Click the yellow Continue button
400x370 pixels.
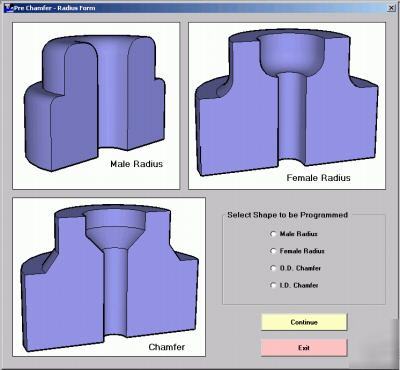coord(304,322)
